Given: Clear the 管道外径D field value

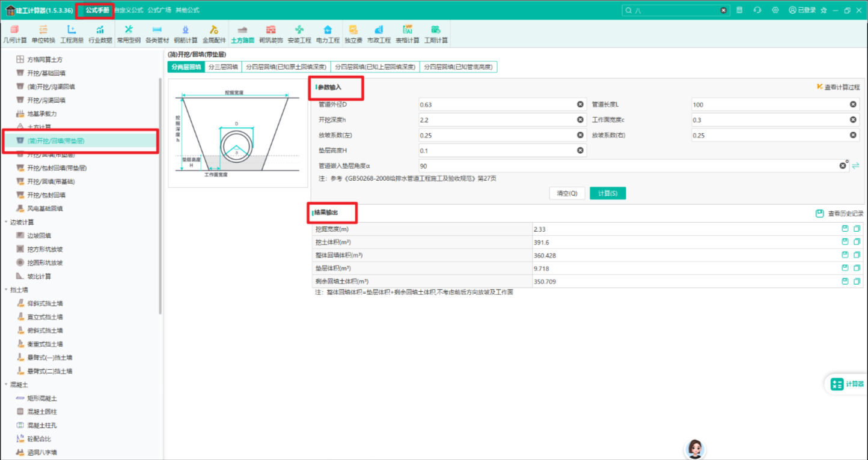Looking at the screenshot, I should [580, 104].
